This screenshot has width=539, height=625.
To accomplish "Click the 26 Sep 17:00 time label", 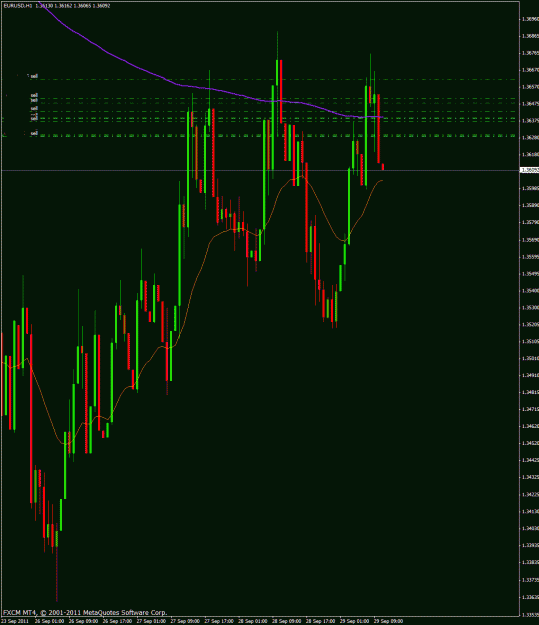I will pos(117,621).
